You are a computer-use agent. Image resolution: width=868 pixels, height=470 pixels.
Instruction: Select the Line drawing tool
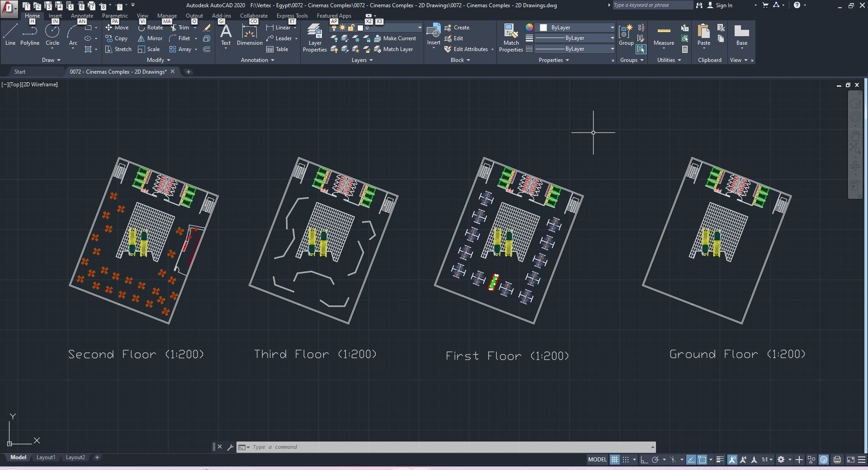(10, 35)
